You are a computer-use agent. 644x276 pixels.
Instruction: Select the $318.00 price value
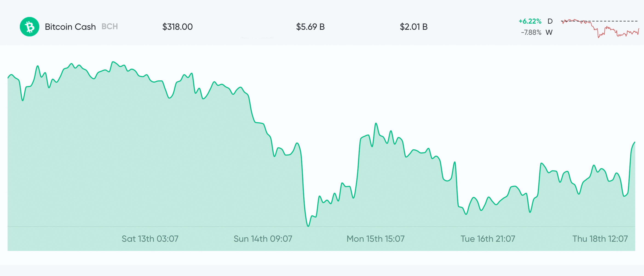point(178,27)
